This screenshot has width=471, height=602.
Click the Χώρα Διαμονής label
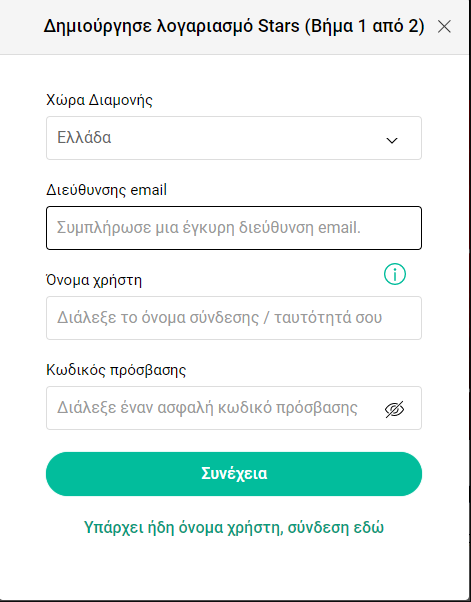pyautogui.click(x=99, y=100)
